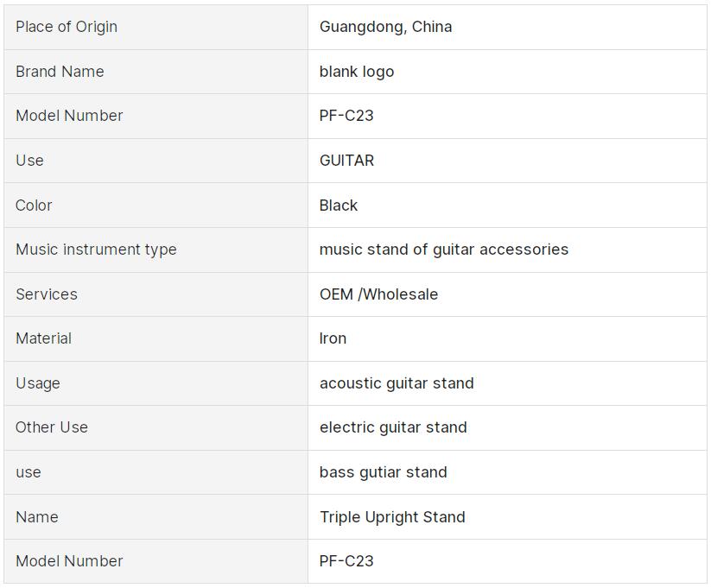Click the 'GUITAR' value text

point(346,161)
